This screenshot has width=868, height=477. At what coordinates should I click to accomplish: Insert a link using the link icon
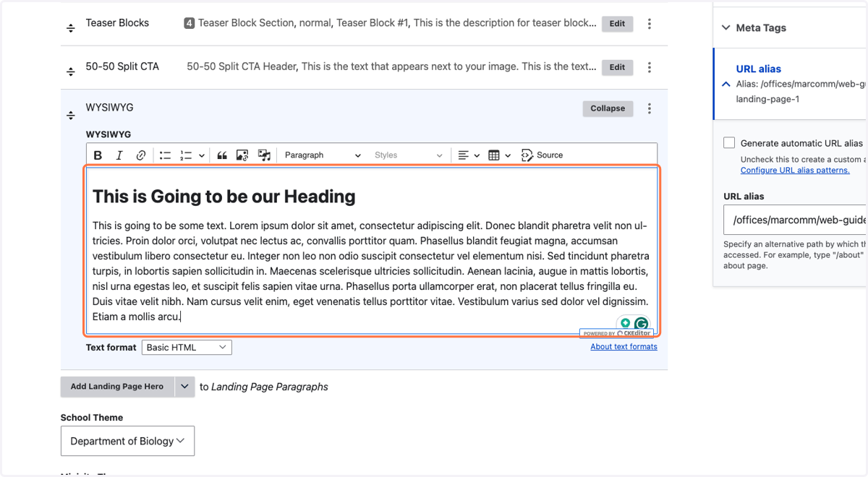click(x=141, y=155)
